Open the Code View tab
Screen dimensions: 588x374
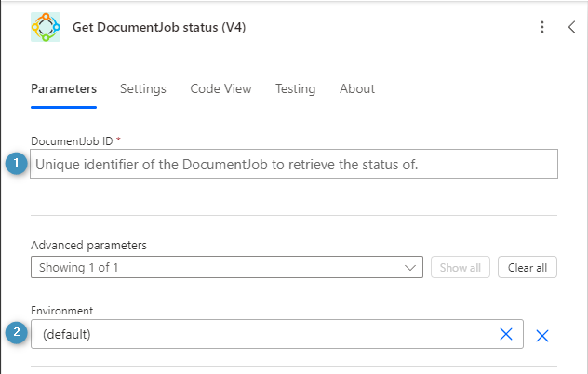(220, 89)
